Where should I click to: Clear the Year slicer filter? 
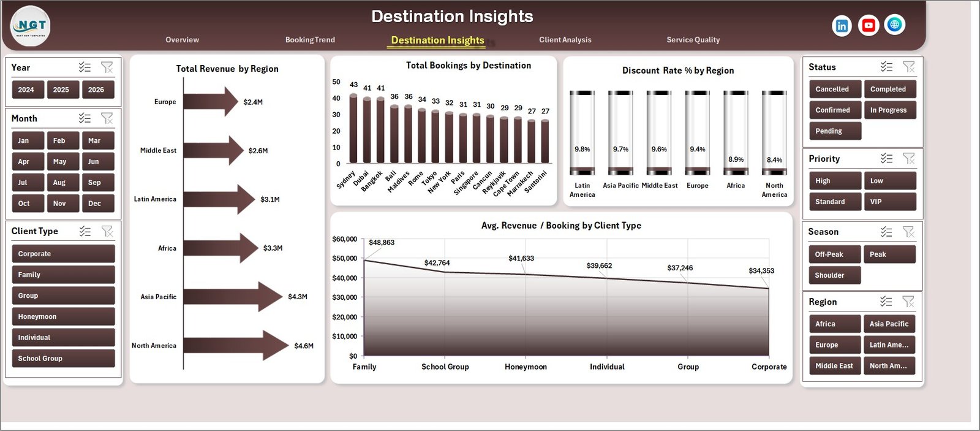pyautogui.click(x=107, y=67)
